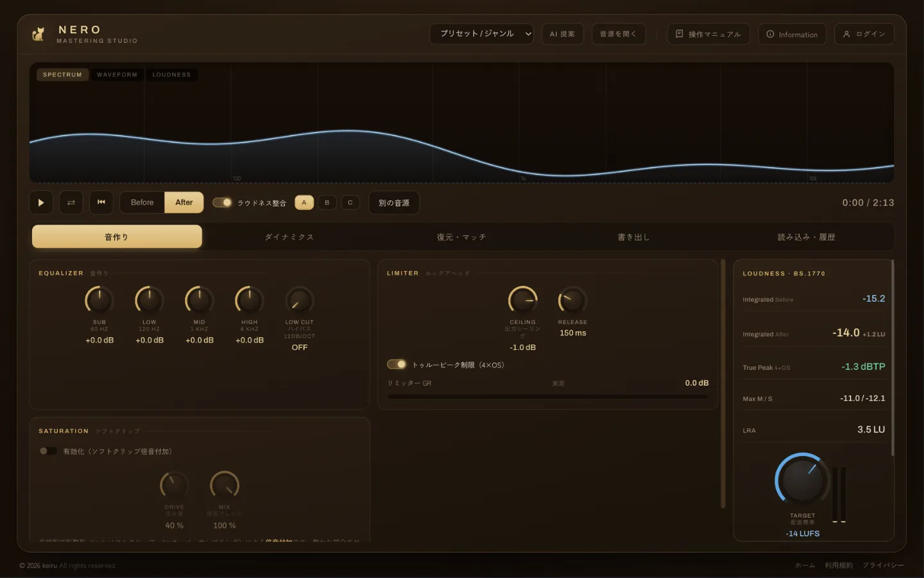Open the 書き出し tab

(x=634, y=236)
